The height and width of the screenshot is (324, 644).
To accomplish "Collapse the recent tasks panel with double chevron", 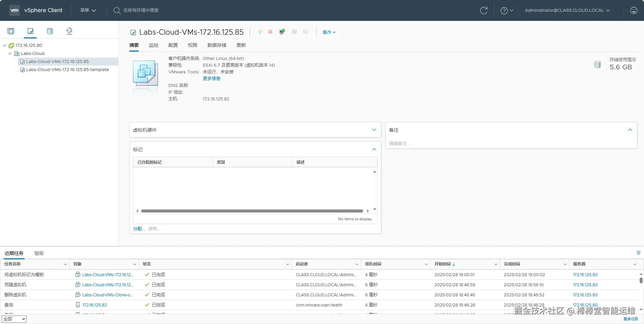I will coord(638,253).
